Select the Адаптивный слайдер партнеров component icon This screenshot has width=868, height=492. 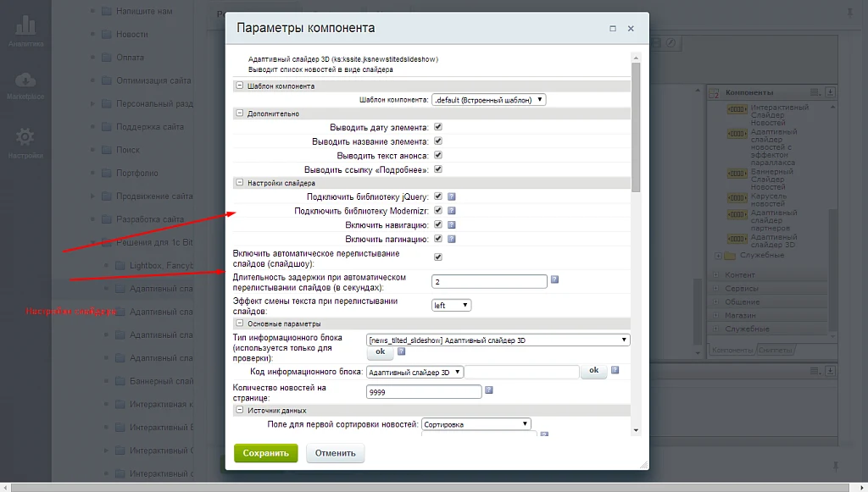coord(737,214)
